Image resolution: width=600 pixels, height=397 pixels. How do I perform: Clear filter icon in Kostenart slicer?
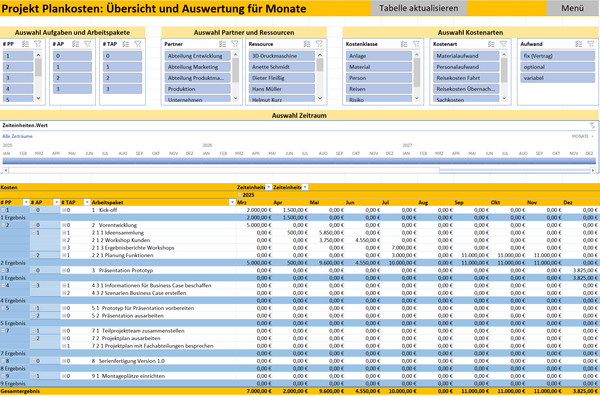tap(504, 44)
